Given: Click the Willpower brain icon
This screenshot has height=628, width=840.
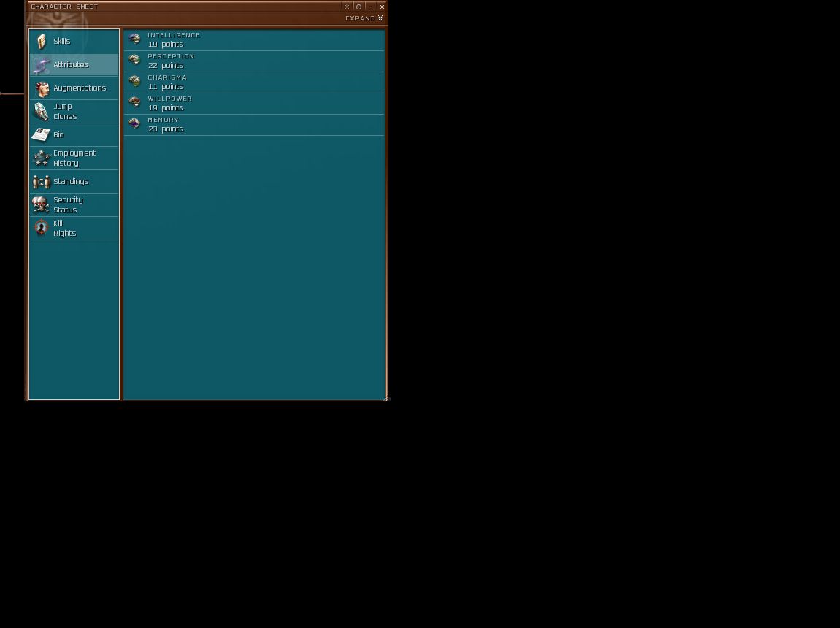Looking at the screenshot, I should pos(134,102).
